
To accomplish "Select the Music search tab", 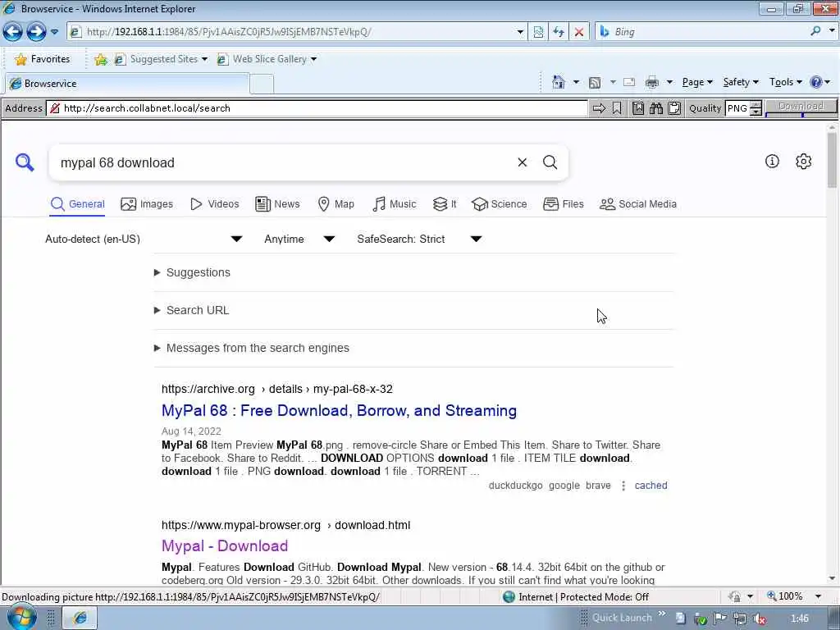I will pyautogui.click(x=395, y=204).
